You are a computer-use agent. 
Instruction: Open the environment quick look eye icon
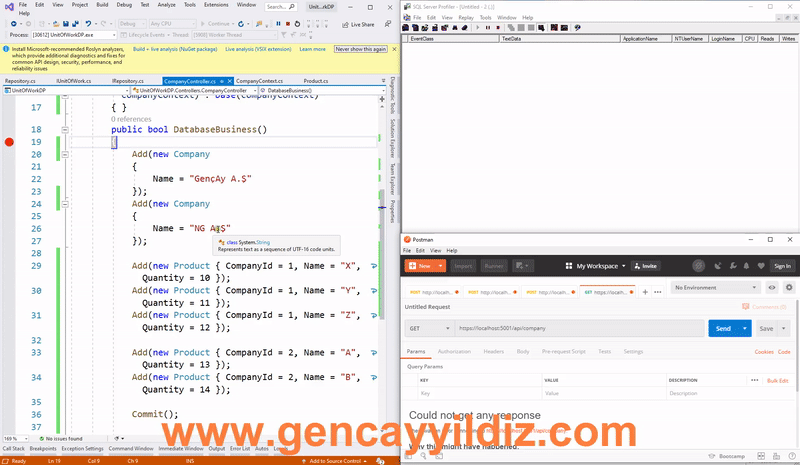(x=771, y=288)
